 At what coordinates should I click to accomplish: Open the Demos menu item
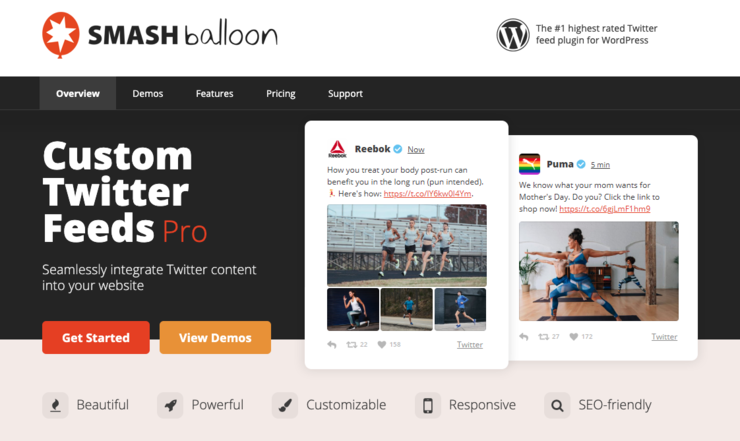(x=148, y=93)
